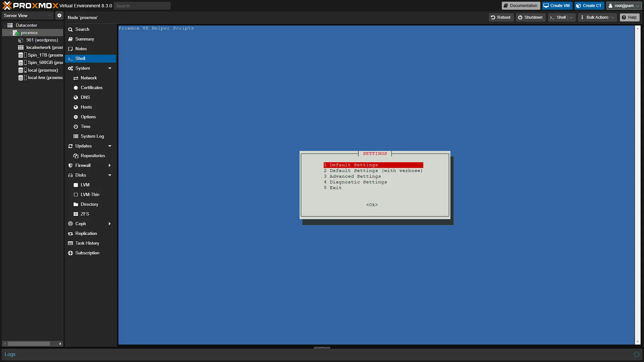Open the Server View dropdown
This screenshot has width=644, height=362.
[28, 15]
